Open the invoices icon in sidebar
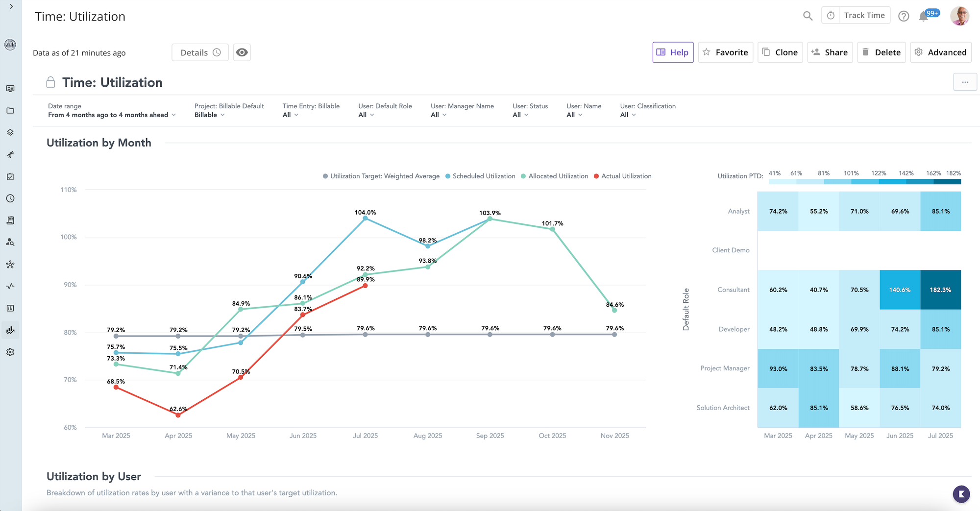 (10, 220)
